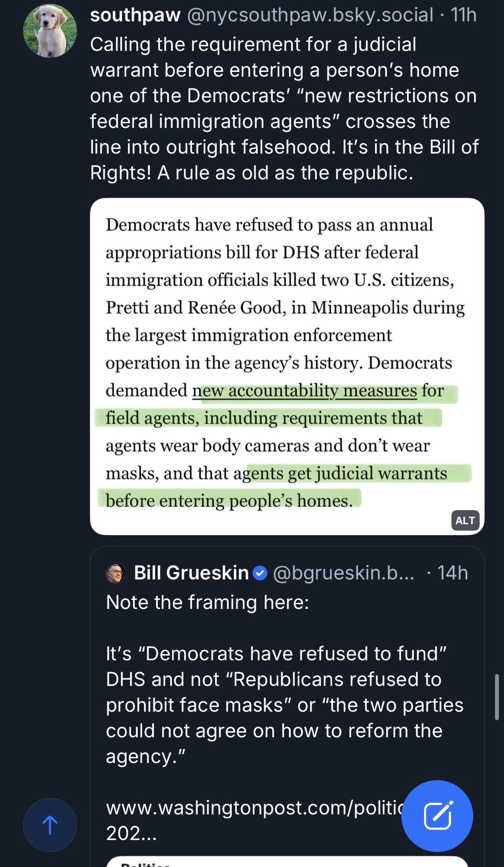Open the southpaw display name profile
The height and width of the screenshot is (867, 504).
click(x=135, y=16)
